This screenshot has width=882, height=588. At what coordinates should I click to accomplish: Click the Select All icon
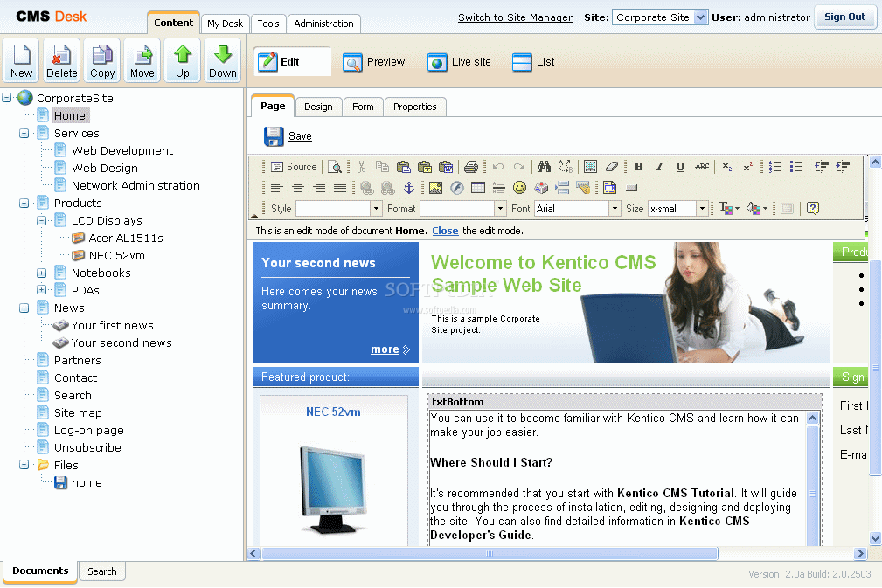[590, 167]
